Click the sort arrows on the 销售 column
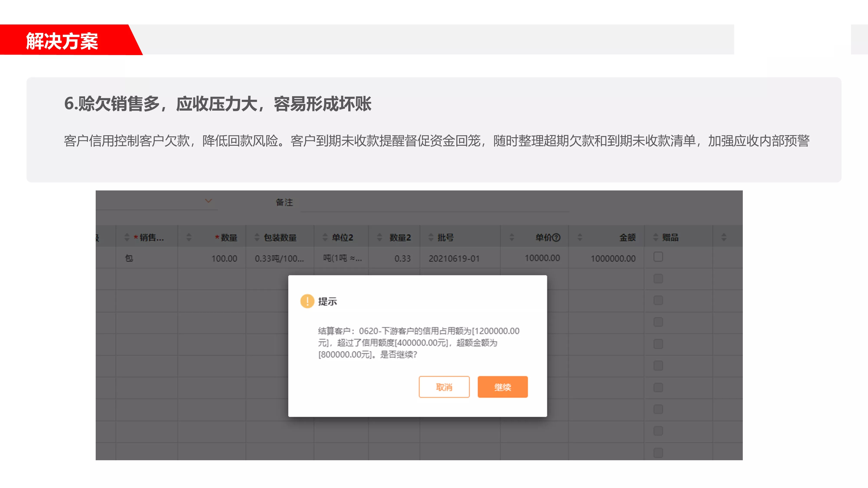The image size is (868, 488). pos(127,237)
